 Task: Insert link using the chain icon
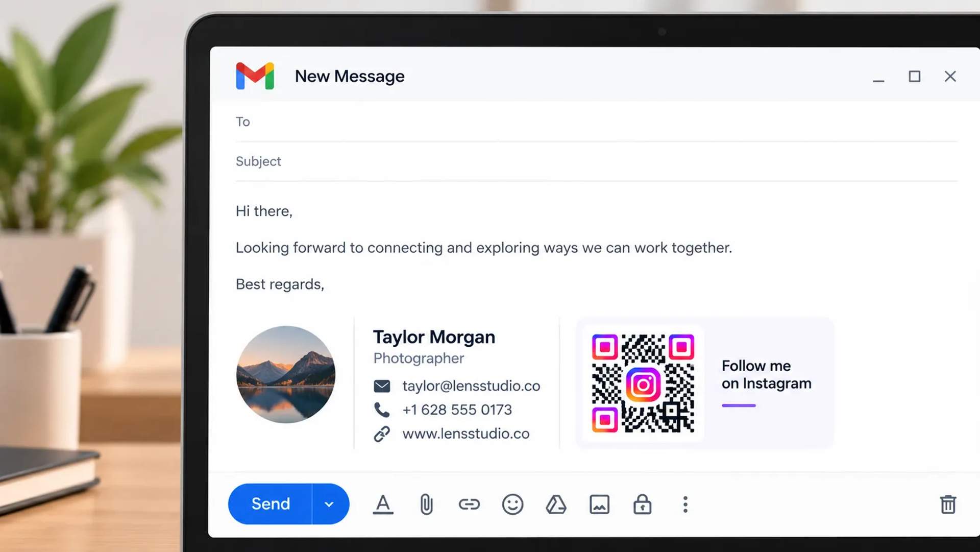pos(469,505)
